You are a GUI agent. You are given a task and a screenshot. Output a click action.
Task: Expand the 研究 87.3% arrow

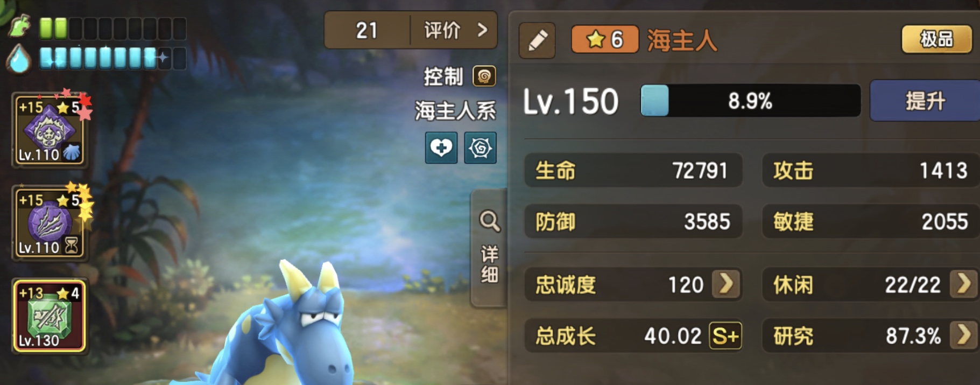(964, 335)
